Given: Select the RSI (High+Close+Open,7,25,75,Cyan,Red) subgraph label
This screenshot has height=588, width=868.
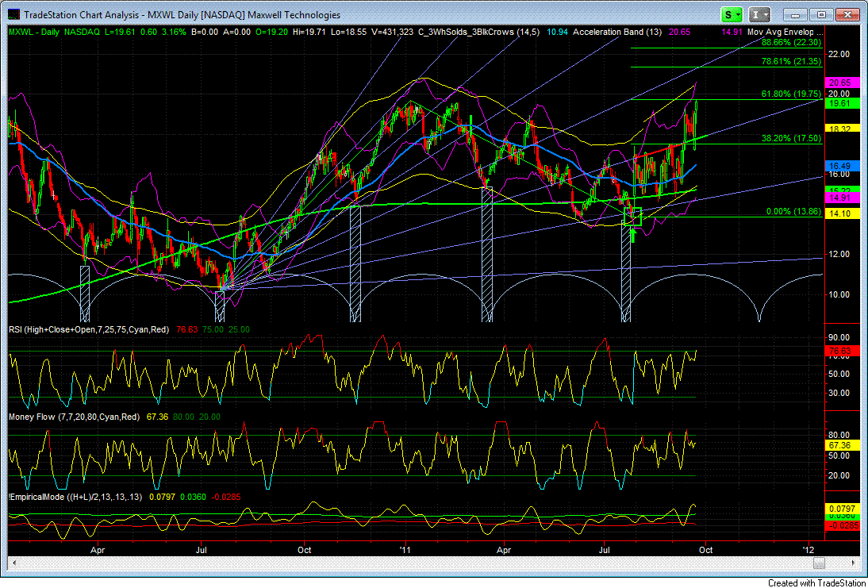Looking at the screenshot, I should [x=90, y=329].
